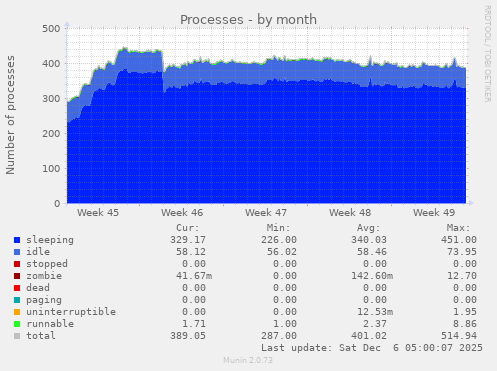Click the 'Last update' timestamp line
This screenshot has height=371, width=497.
pos(372,348)
